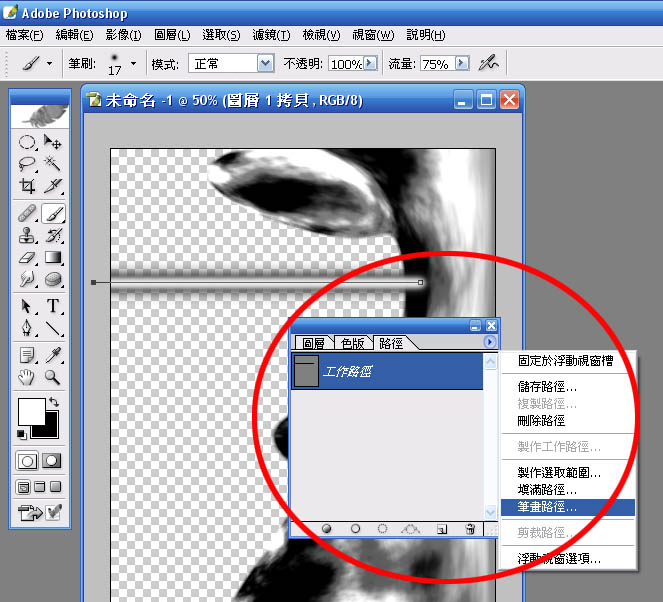The height and width of the screenshot is (602, 663).
Task: Swap foreground and background colors
Action: [55, 402]
